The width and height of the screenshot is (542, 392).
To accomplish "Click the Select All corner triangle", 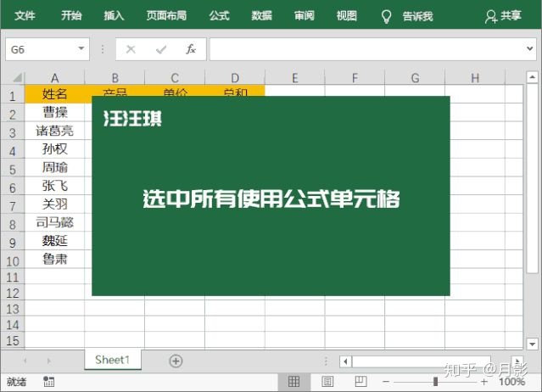I will (17, 77).
